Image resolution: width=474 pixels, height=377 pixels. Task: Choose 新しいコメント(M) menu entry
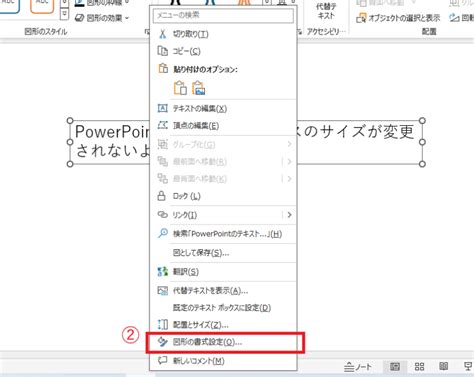[x=223, y=361]
